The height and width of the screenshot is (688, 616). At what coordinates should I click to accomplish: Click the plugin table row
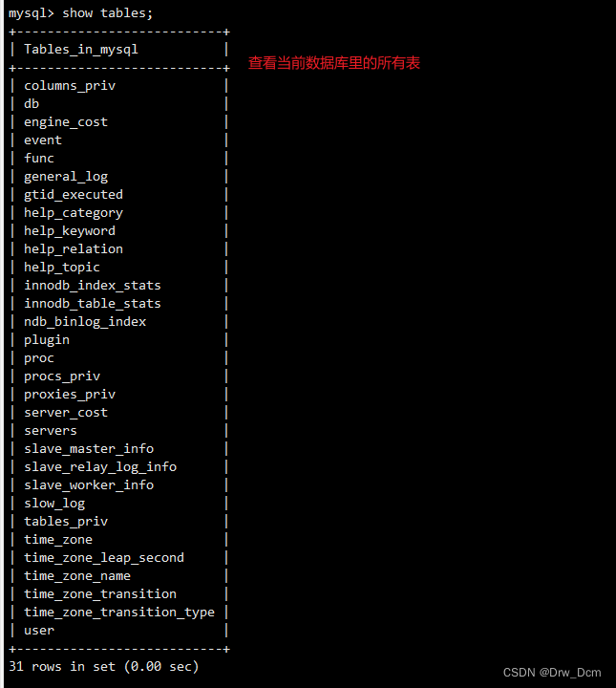click(x=47, y=339)
